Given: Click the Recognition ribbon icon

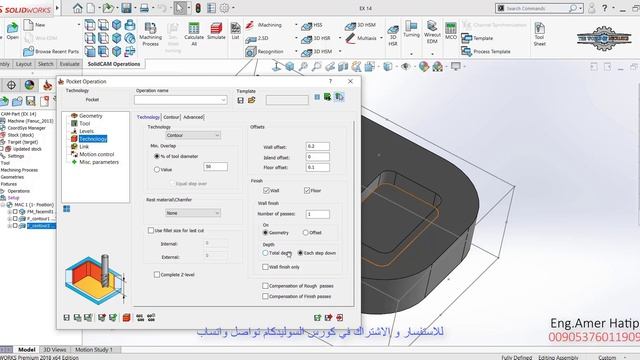Looking at the screenshot, I should point(264,51).
